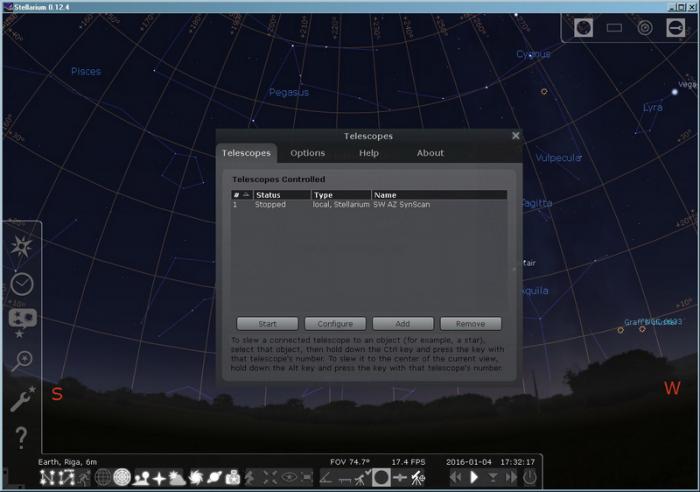
Task: Click the highlighted circle icon in bottom toolbar
Action: tap(381, 477)
